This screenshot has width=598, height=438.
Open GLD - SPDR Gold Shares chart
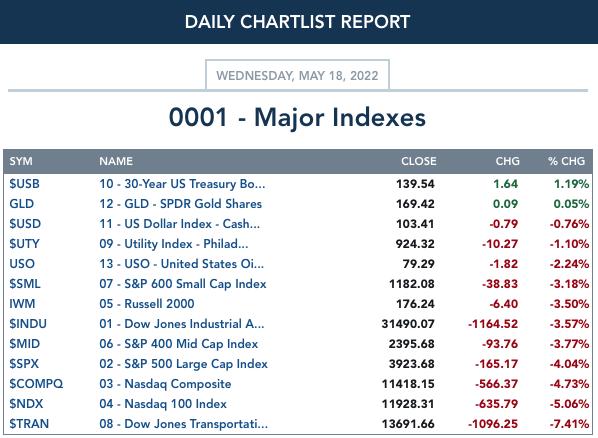[x=180, y=204]
